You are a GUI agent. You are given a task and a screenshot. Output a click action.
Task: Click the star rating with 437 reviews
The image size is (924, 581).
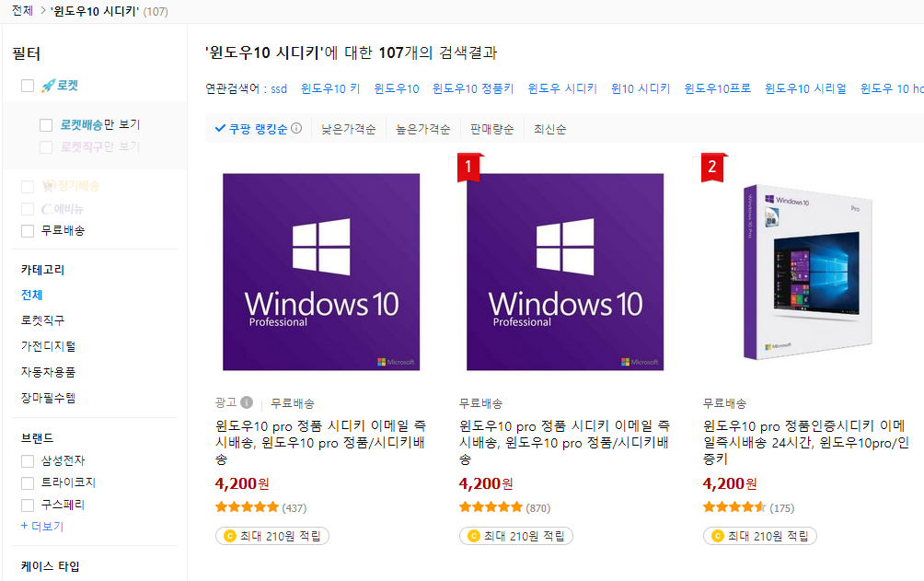247,506
